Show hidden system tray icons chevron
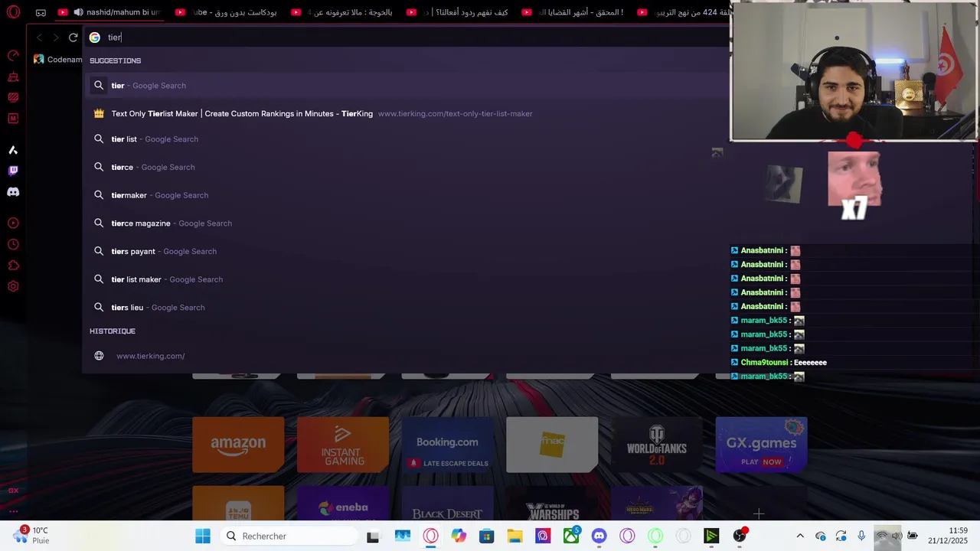Viewport: 980px width, 551px height. coord(800,536)
